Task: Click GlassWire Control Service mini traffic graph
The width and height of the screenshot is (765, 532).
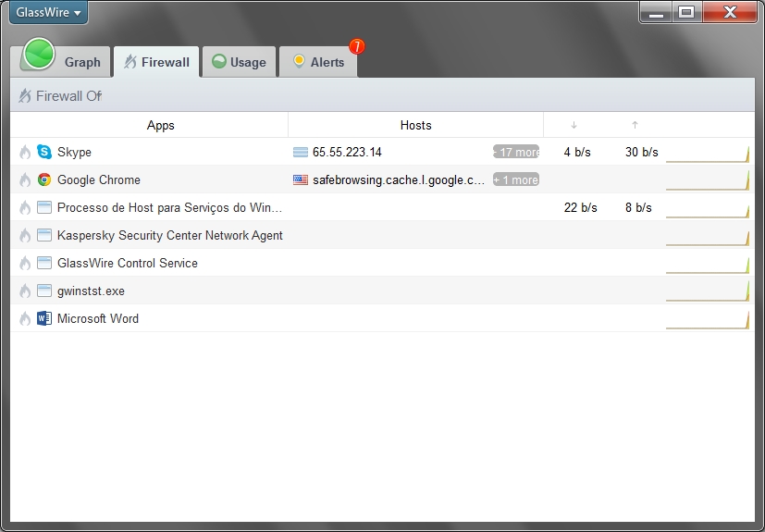Action: [x=708, y=266]
